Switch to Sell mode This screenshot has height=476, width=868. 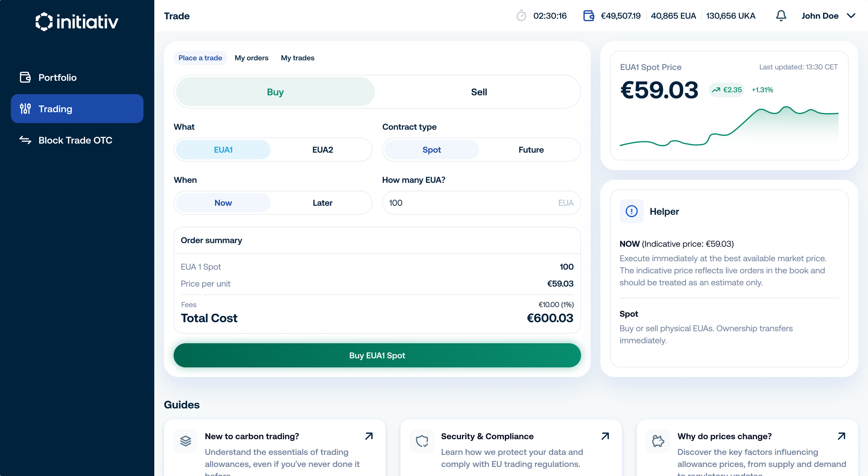coord(479,92)
